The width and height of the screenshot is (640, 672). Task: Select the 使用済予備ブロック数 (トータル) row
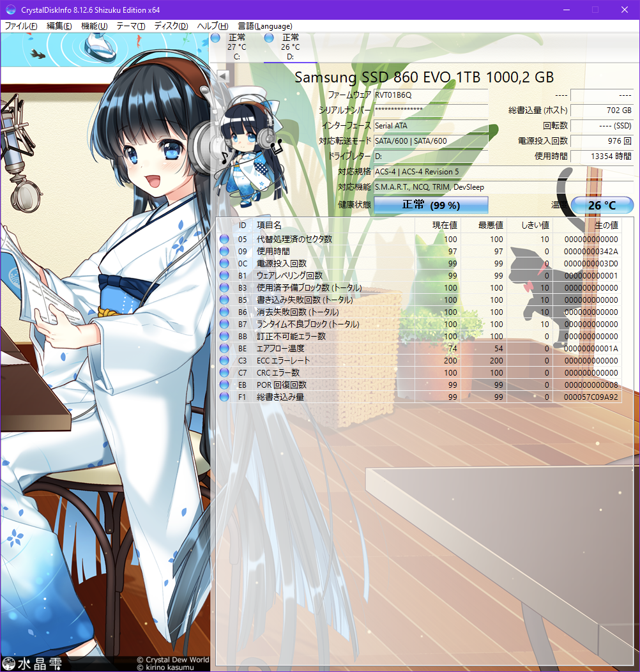coord(419,287)
